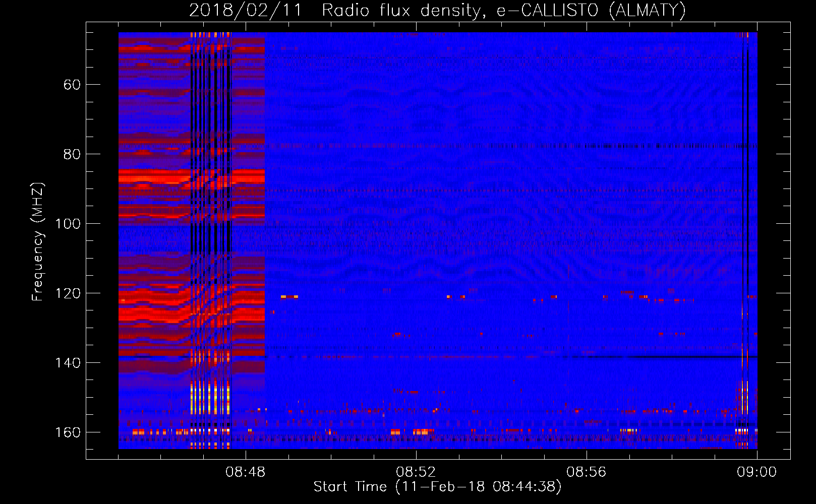The image size is (816, 504).
Task: Select the 160 frequency tick label
Action: [68, 432]
